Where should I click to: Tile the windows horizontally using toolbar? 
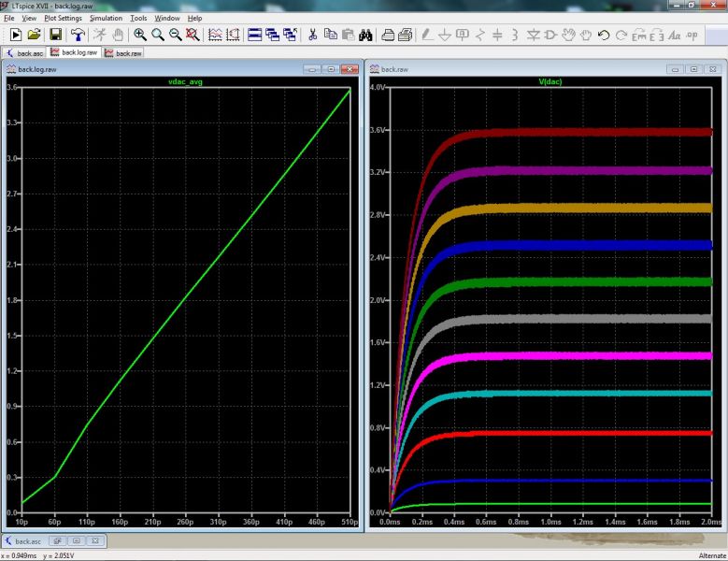pos(254,36)
